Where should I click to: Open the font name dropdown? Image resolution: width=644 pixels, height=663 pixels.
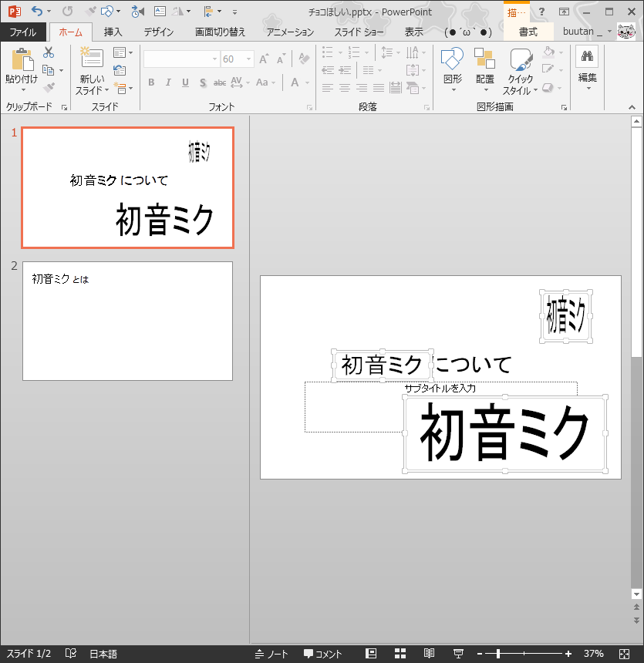214,59
